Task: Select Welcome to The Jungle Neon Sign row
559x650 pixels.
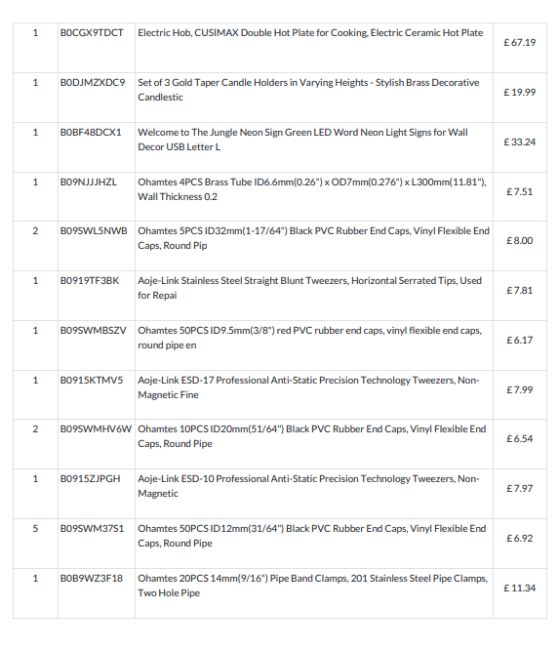Action: coord(280,148)
